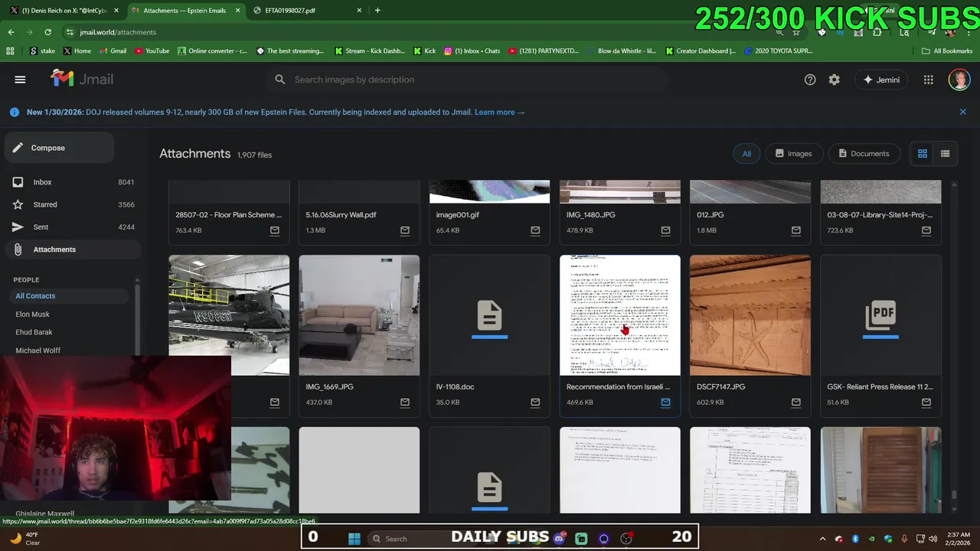Open the Gmail bookmark
Image resolution: width=980 pixels, height=551 pixels.
point(113,51)
